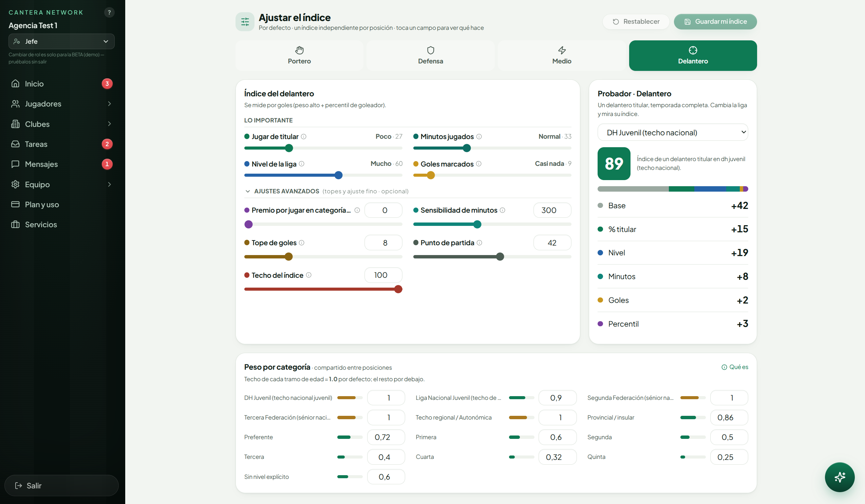Click the Sin nivel explícito weight field
The width and height of the screenshot is (865, 504).
[x=386, y=477]
